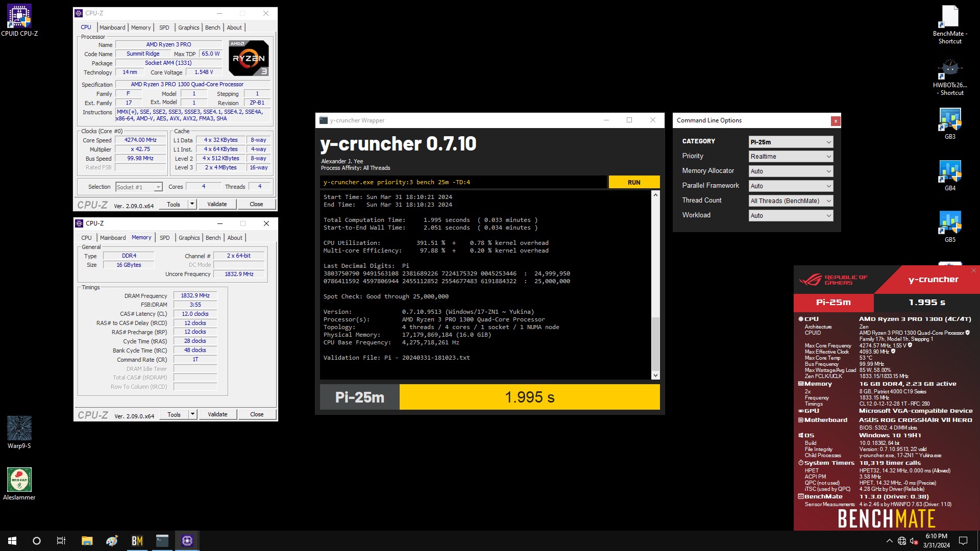Click the network status tray icon
This screenshot has width=980, height=551.
[902, 541]
